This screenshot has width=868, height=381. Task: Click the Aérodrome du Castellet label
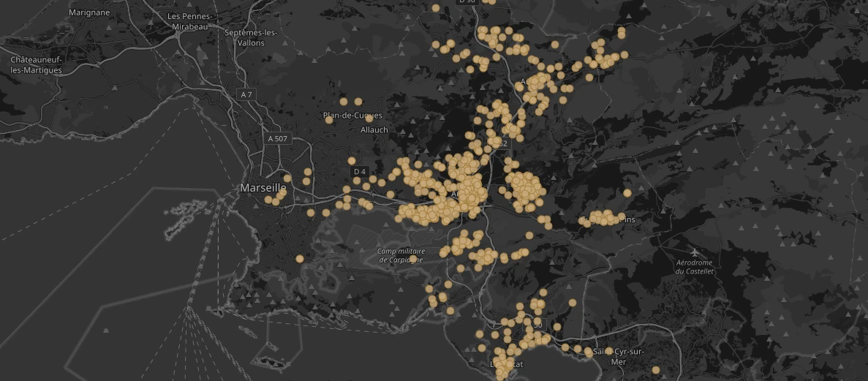694,267
